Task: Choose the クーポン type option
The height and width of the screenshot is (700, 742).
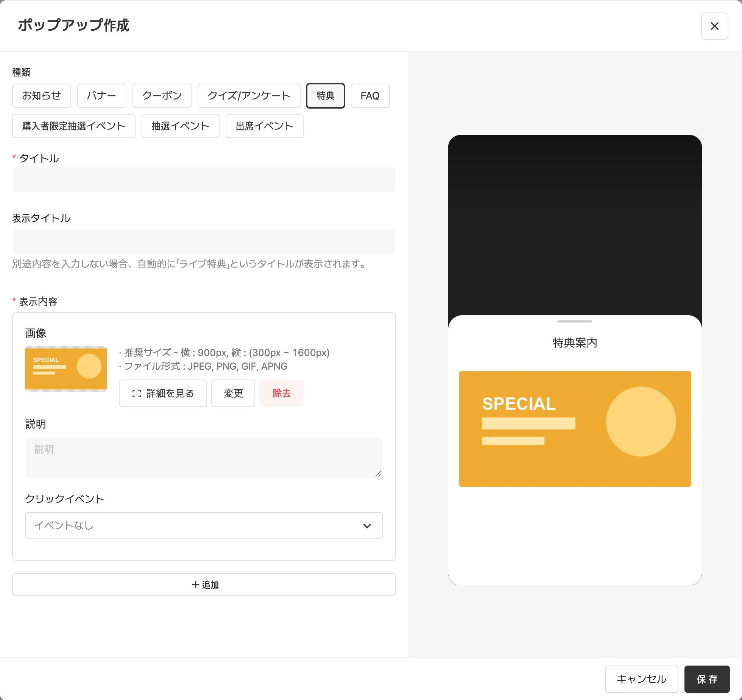Action: click(162, 96)
